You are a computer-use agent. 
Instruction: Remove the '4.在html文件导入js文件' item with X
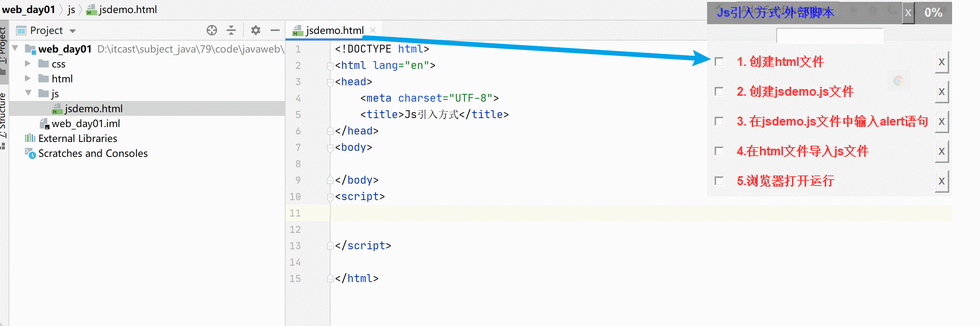[942, 152]
